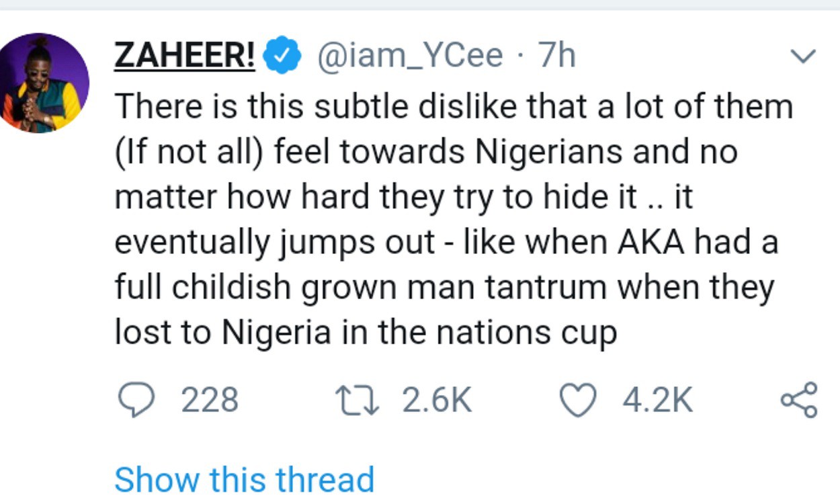Open the "Show this thread" link
The image size is (840, 504).
point(244,479)
